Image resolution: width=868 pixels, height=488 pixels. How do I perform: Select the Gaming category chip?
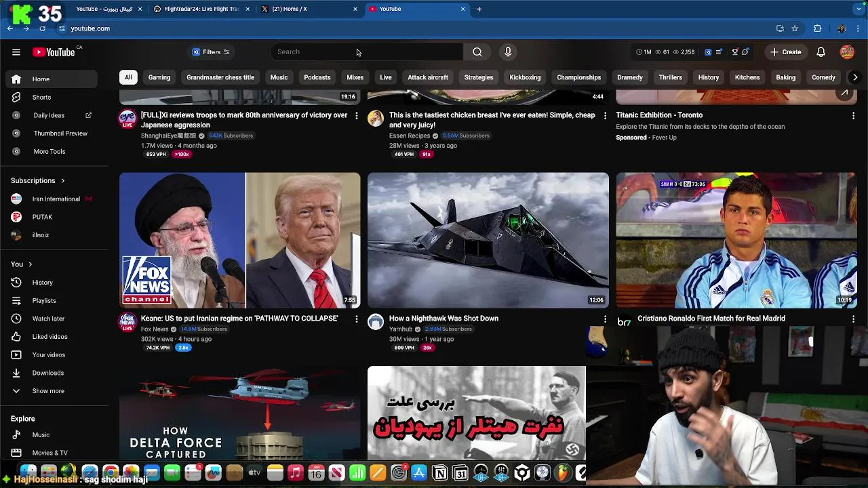(x=159, y=77)
